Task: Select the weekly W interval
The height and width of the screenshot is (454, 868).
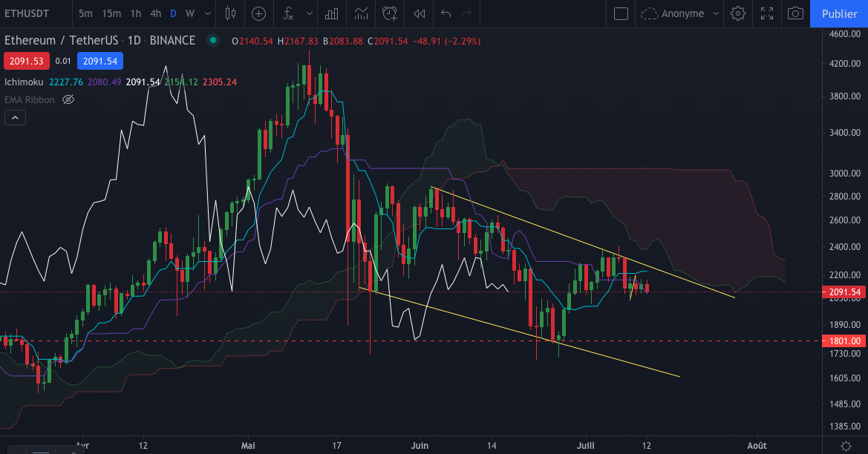Action: point(192,13)
